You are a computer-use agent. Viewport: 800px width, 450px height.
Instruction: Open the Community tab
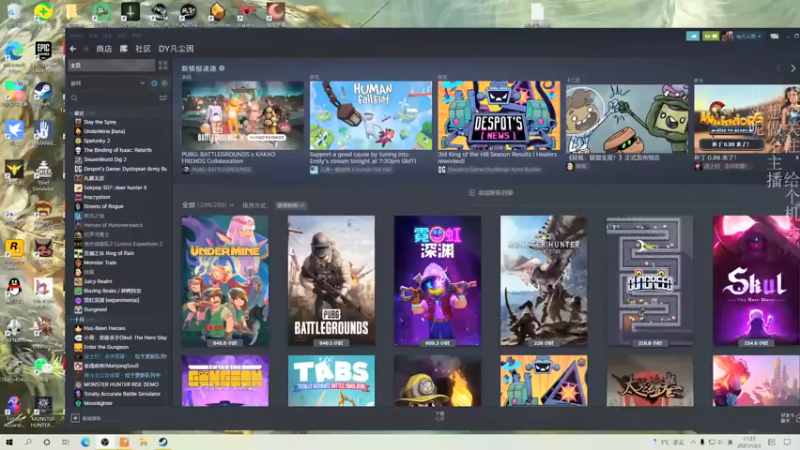pyautogui.click(x=143, y=49)
